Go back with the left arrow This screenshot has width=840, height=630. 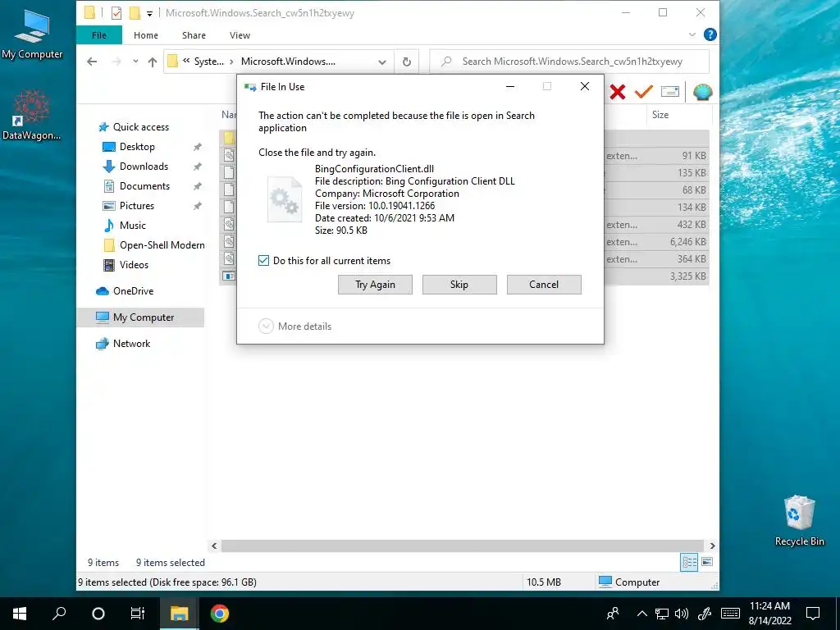(x=92, y=62)
